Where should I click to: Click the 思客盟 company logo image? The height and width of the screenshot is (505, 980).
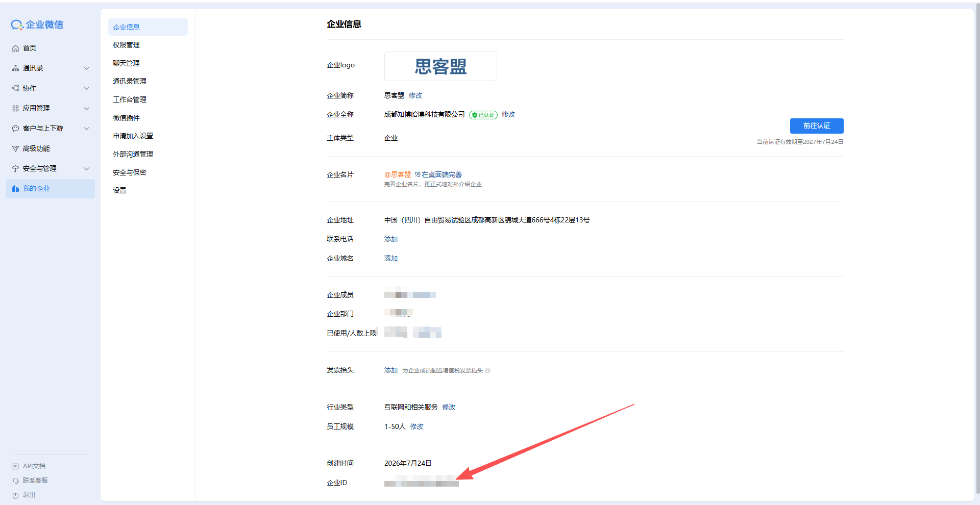tap(440, 66)
